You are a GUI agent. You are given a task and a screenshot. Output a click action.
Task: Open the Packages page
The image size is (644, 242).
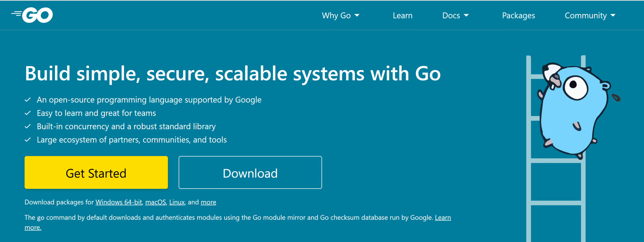pyautogui.click(x=518, y=15)
